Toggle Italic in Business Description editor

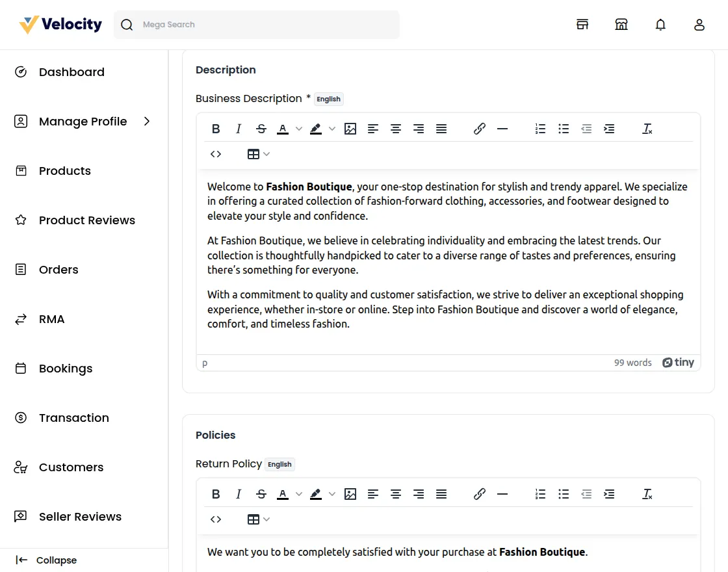tap(238, 129)
